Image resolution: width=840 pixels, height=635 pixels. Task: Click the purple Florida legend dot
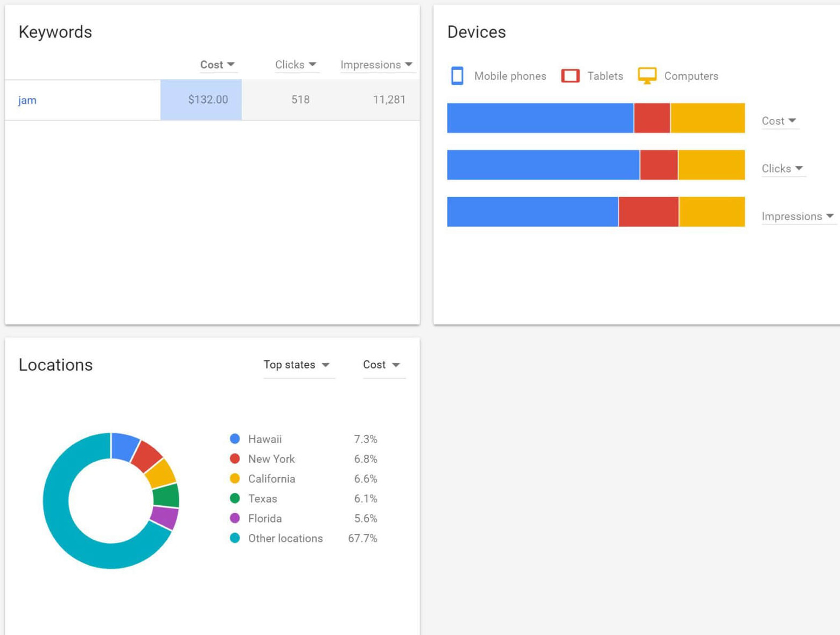pos(235,518)
